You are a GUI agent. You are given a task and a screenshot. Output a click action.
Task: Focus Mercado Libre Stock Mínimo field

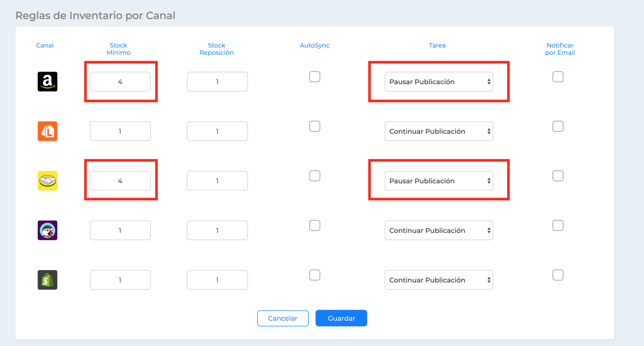click(120, 181)
